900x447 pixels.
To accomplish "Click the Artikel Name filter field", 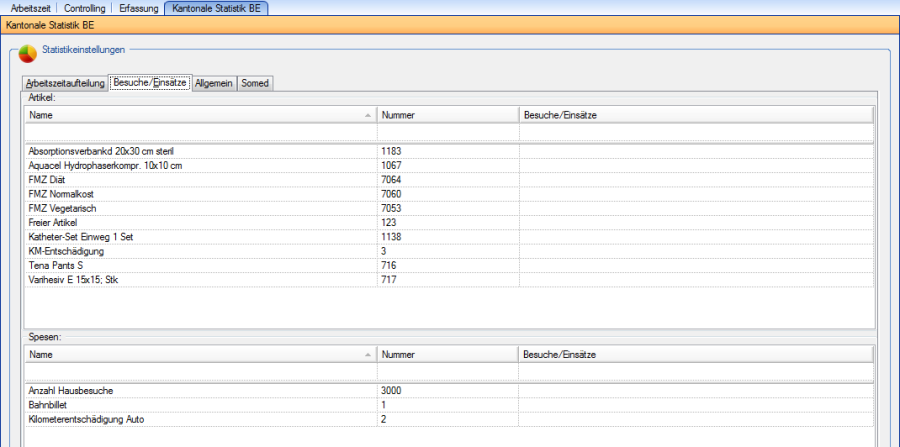I will (x=200, y=132).
